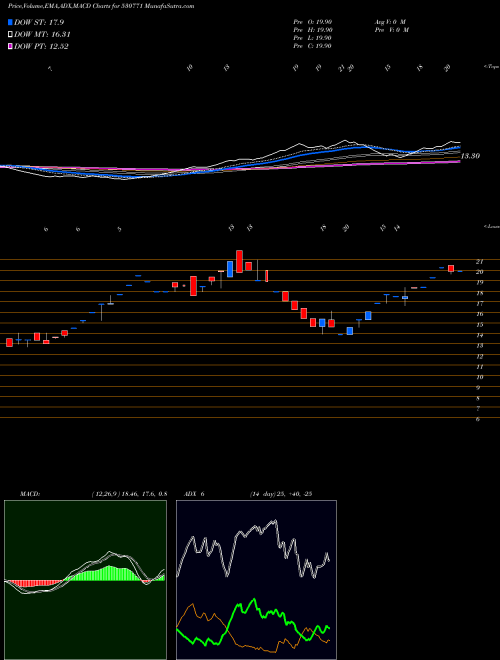Click the 'MACD:' panel heading
This screenshot has width=500, height=660.
30,494
